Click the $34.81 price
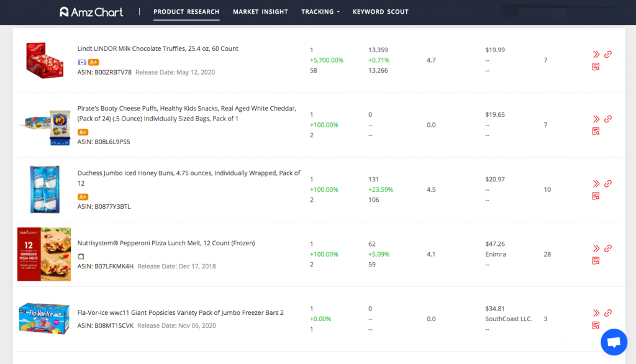The width and height of the screenshot is (636, 364). pos(495,308)
